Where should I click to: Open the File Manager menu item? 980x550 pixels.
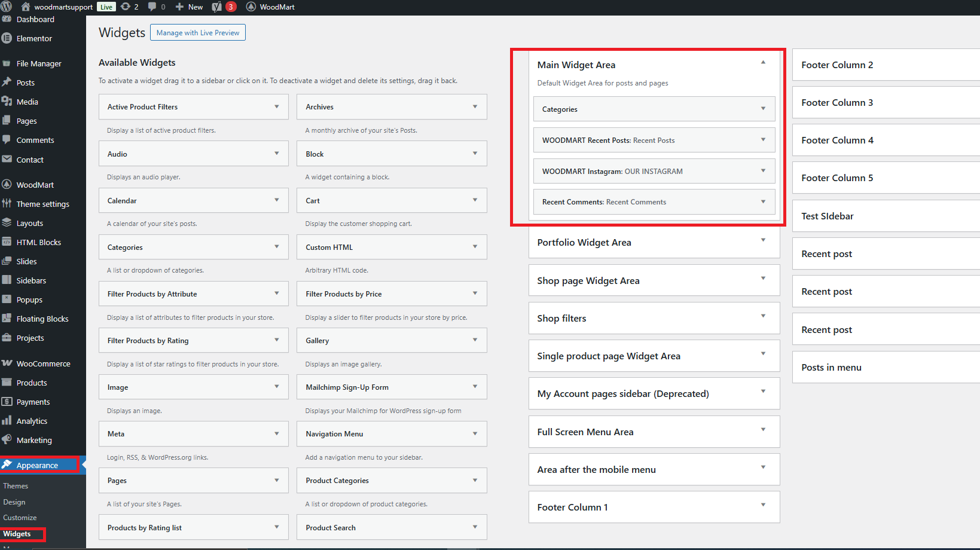point(39,63)
